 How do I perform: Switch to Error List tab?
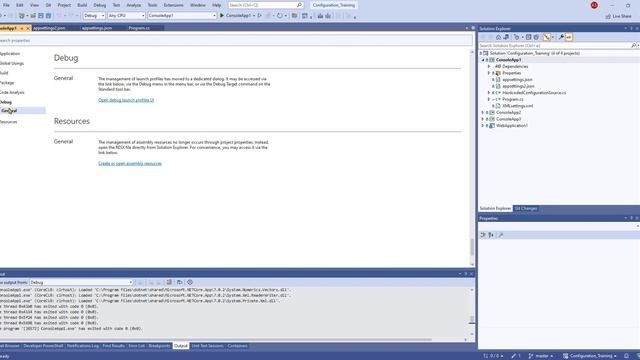click(x=136, y=346)
